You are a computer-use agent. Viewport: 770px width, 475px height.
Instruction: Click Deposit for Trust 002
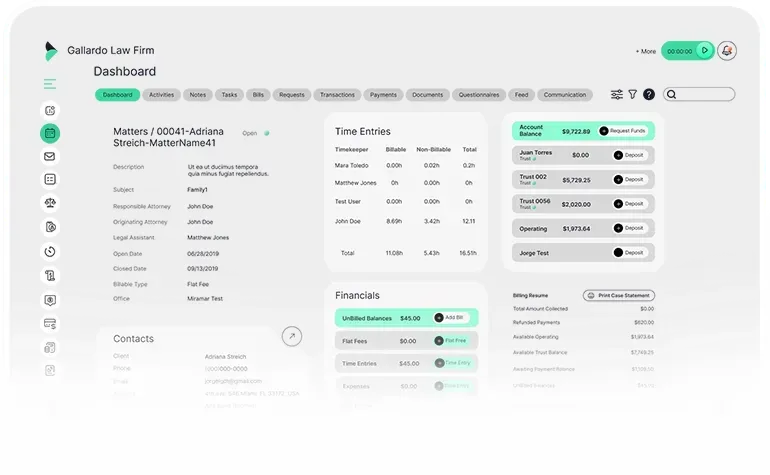click(629, 179)
